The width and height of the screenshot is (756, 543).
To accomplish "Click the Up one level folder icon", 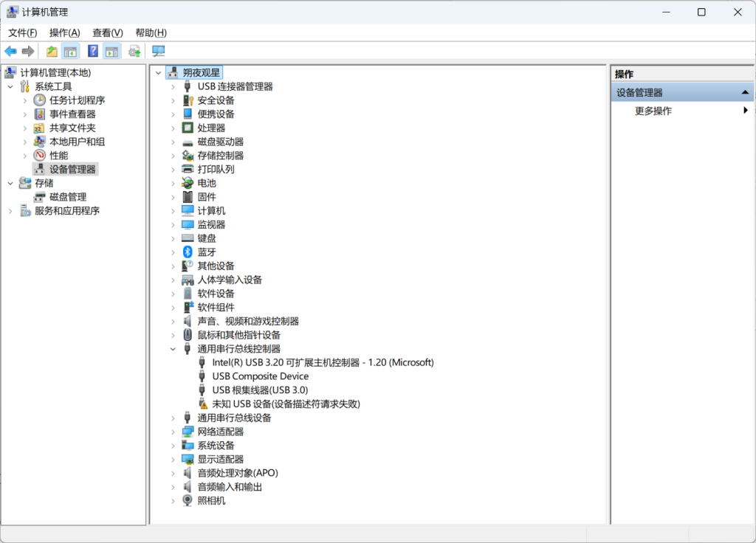I will [52, 51].
